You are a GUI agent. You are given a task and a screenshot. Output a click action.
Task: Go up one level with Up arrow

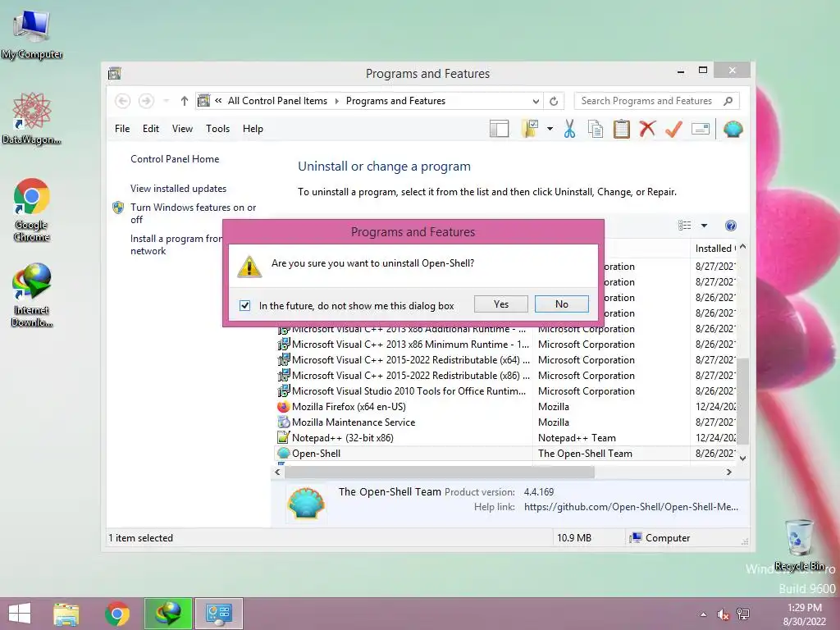tap(185, 101)
